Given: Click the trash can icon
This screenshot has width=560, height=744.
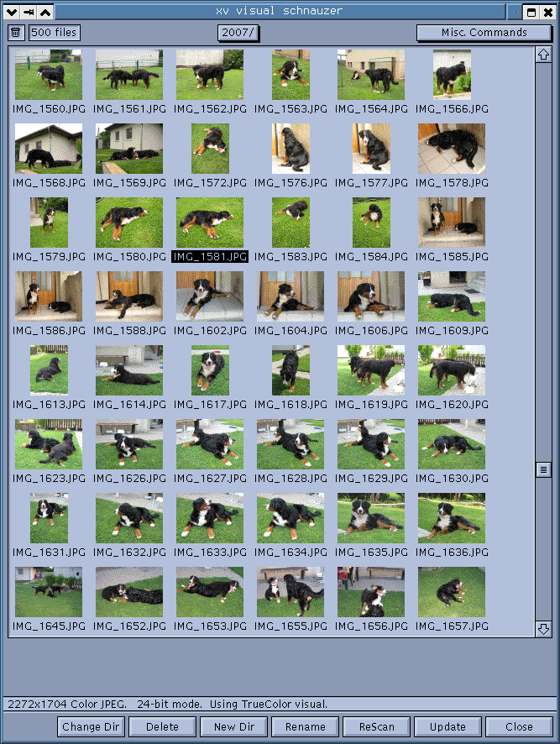Looking at the screenshot, I should pos(16,32).
